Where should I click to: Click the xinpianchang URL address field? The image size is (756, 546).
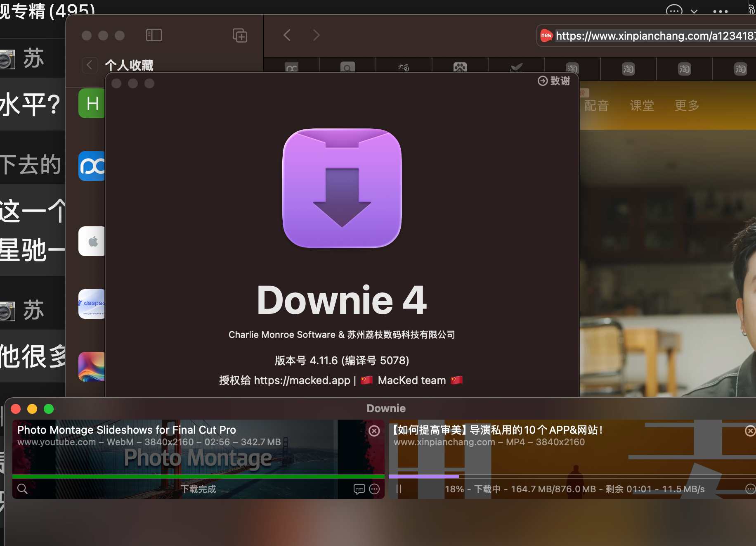[x=654, y=36]
